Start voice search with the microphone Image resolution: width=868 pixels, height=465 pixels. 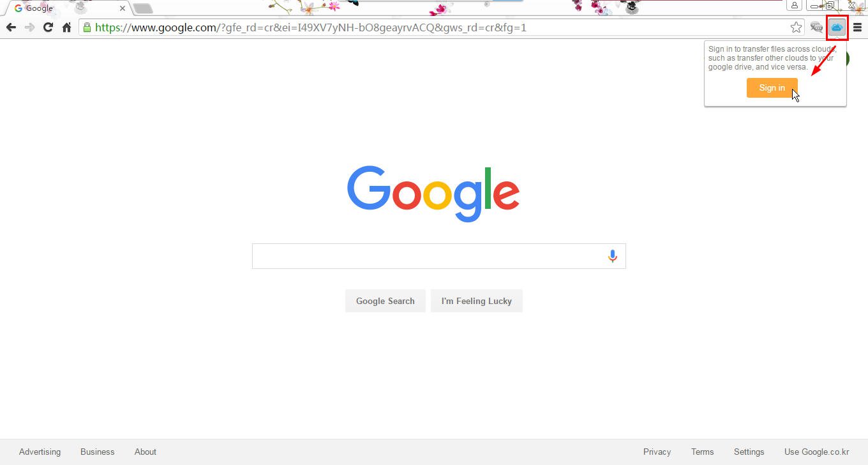[612, 256]
